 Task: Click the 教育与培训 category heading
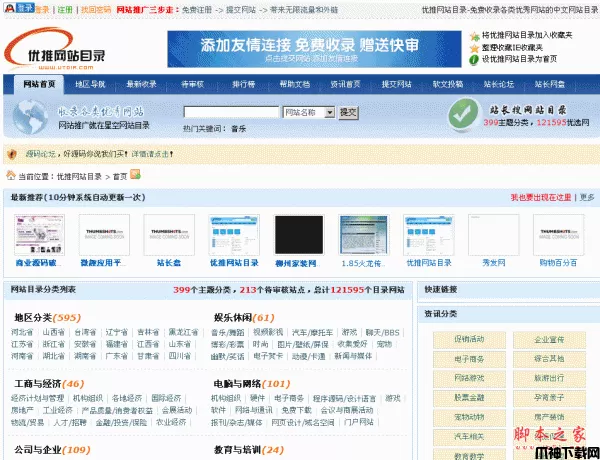(x=237, y=450)
